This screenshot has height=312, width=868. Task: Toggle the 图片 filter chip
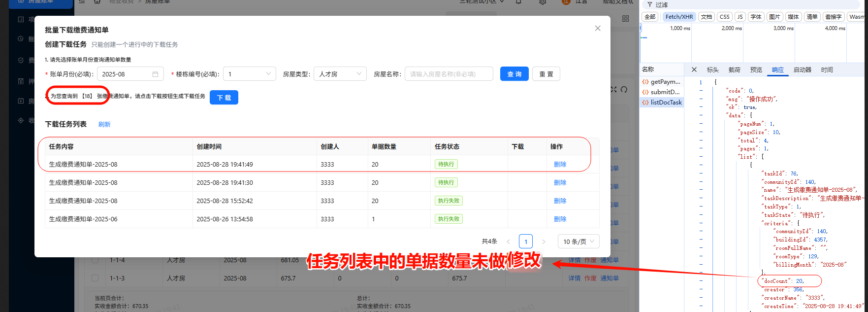point(774,17)
